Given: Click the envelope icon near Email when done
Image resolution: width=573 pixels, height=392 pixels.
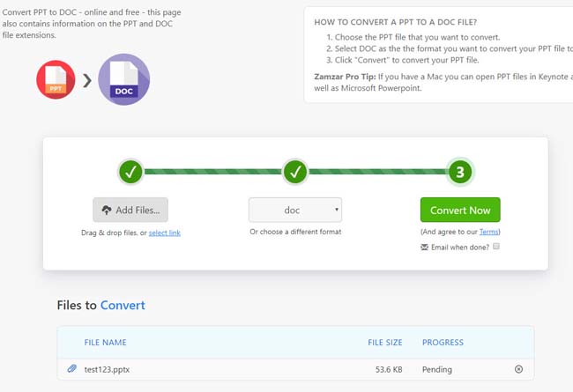Looking at the screenshot, I should [x=426, y=248].
